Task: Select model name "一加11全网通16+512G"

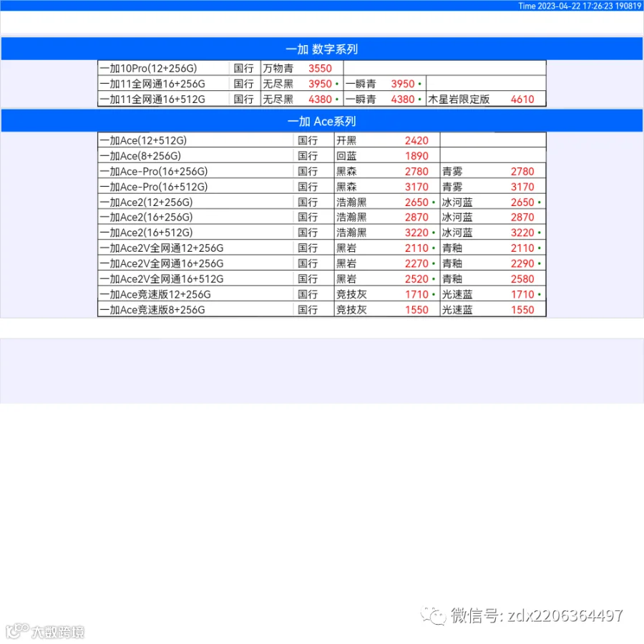Action: coord(152,99)
